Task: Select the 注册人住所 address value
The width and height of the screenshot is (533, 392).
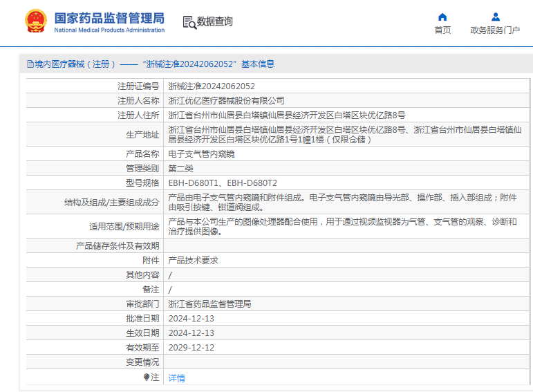Action: click(287, 115)
